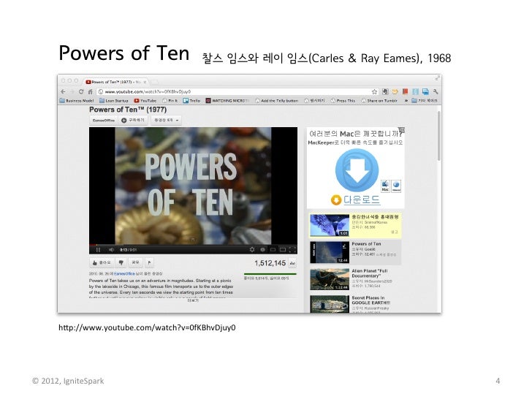The width and height of the screenshot is (532, 399).
Task: Click the annotations info icon in player
Action: tap(262, 250)
